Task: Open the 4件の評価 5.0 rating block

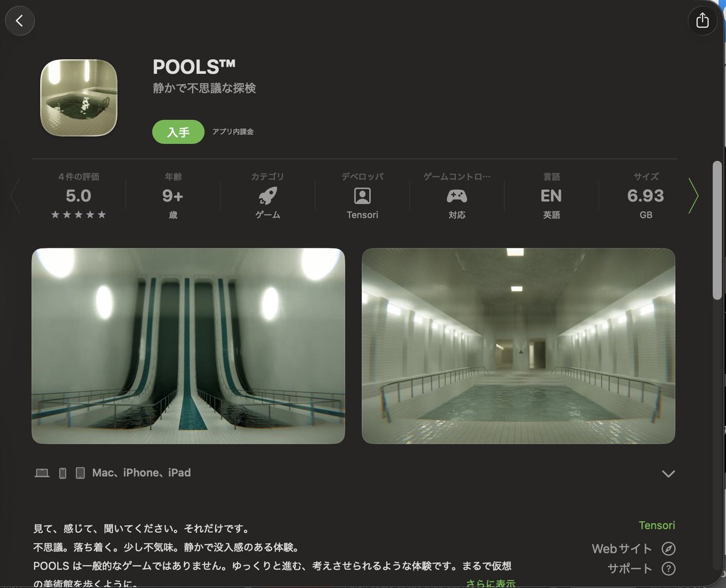Action: tap(79, 195)
